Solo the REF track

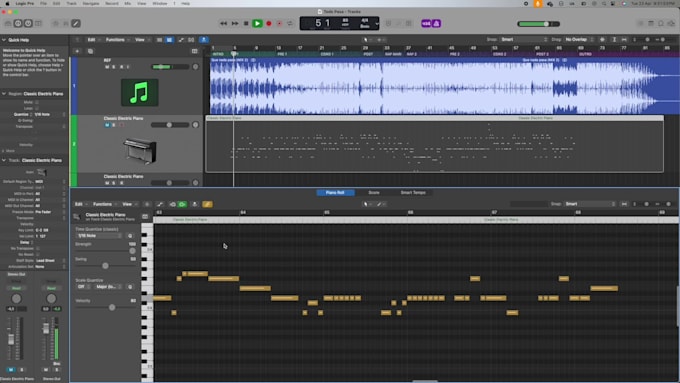click(114, 67)
